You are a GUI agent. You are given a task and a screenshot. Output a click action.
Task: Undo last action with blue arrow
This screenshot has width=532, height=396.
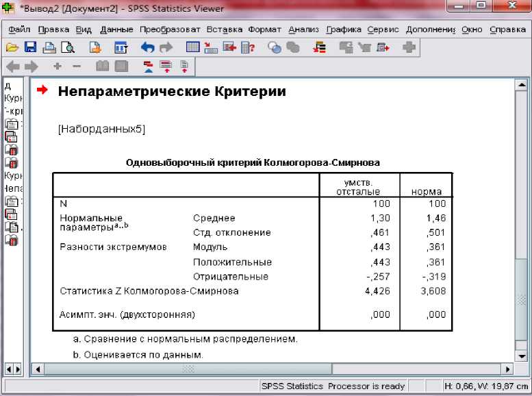(148, 47)
